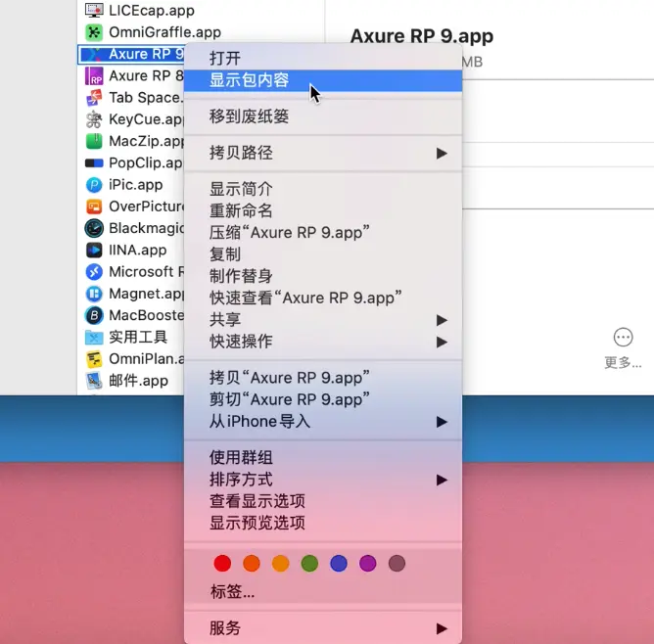Select IINA.app file name
This screenshot has width=654, height=644.
tap(138, 251)
